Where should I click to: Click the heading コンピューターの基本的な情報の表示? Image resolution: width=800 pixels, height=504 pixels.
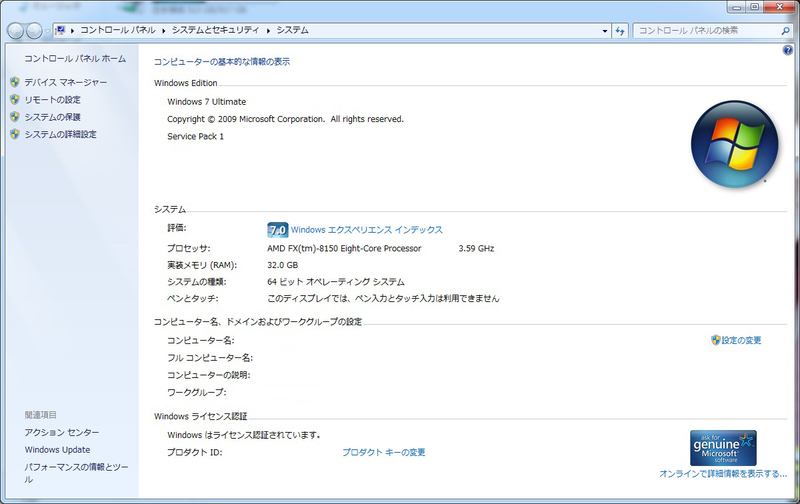(x=222, y=62)
